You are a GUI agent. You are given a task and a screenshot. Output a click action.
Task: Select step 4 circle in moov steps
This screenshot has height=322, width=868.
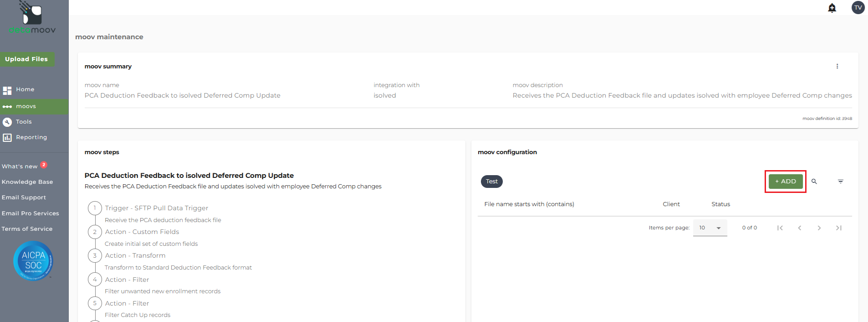tap(95, 280)
